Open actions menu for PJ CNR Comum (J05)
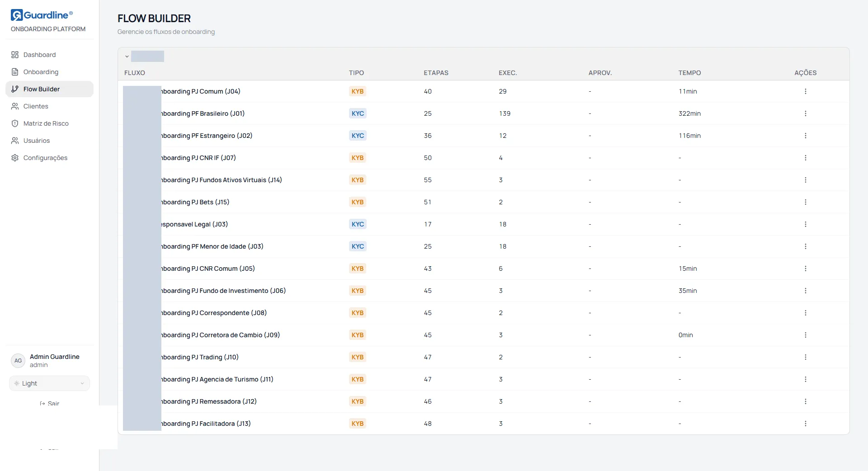This screenshot has width=868, height=471. [x=805, y=268]
